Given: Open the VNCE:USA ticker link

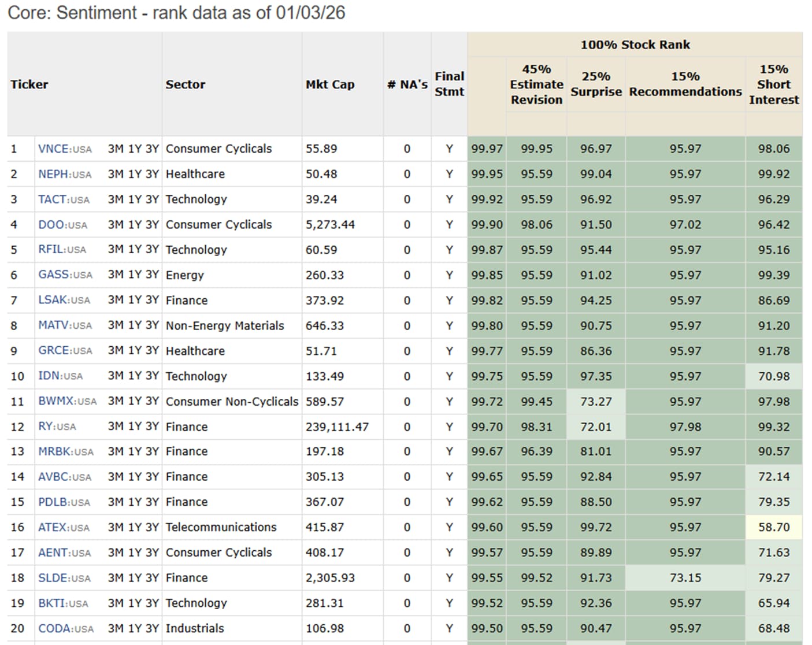Looking at the screenshot, I should 64,149.
